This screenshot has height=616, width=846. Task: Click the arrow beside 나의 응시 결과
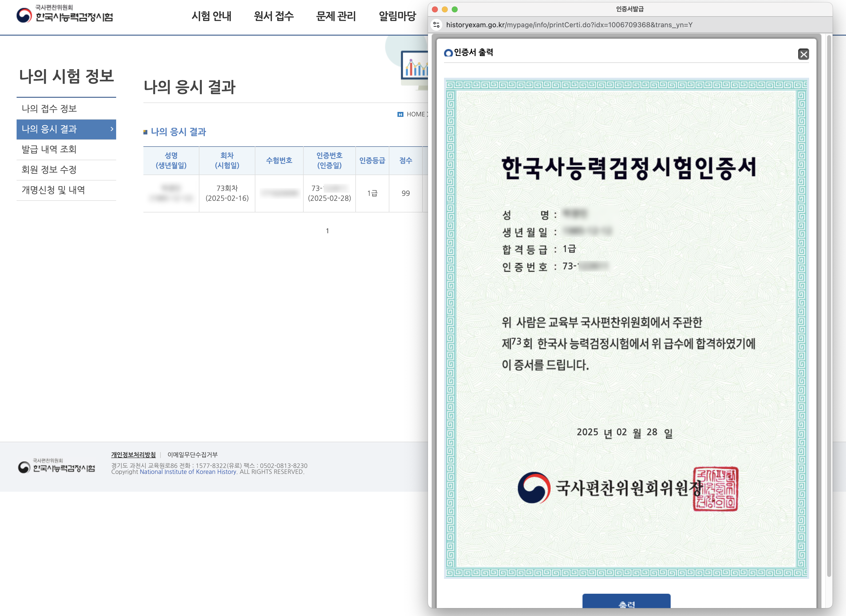pyautogui.click(x=111, y=129)
